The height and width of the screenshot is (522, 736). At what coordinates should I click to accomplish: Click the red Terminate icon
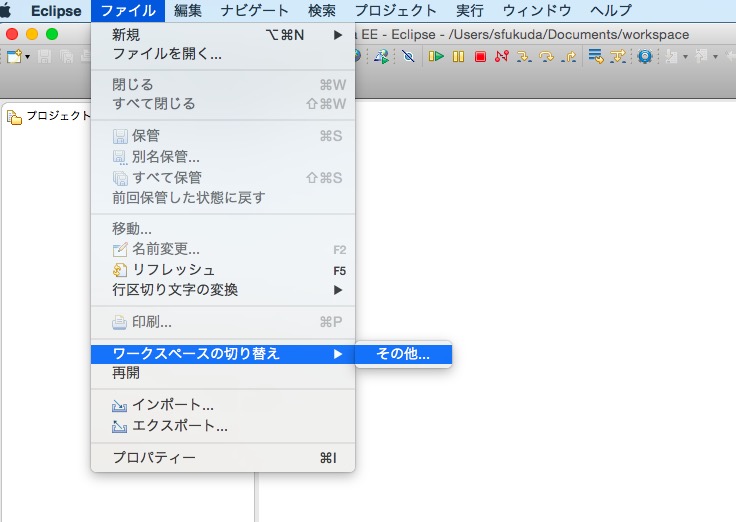(480, 57)
